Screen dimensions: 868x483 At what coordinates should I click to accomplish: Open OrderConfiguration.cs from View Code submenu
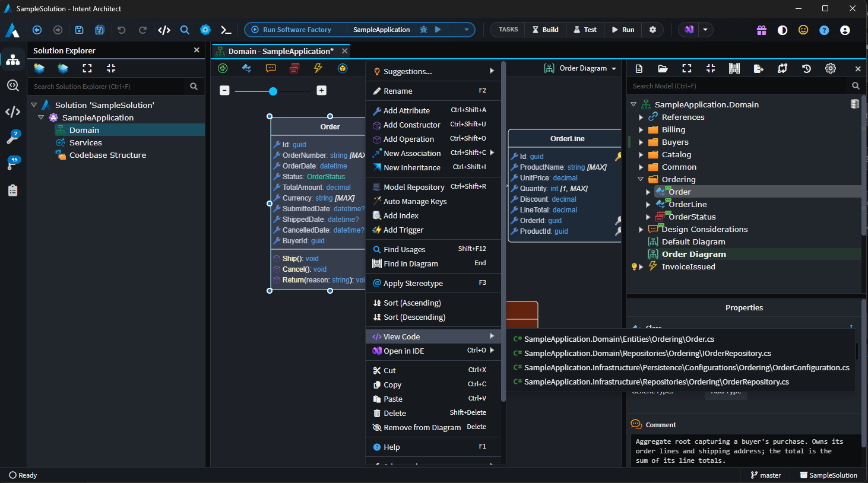coord(681,367)
